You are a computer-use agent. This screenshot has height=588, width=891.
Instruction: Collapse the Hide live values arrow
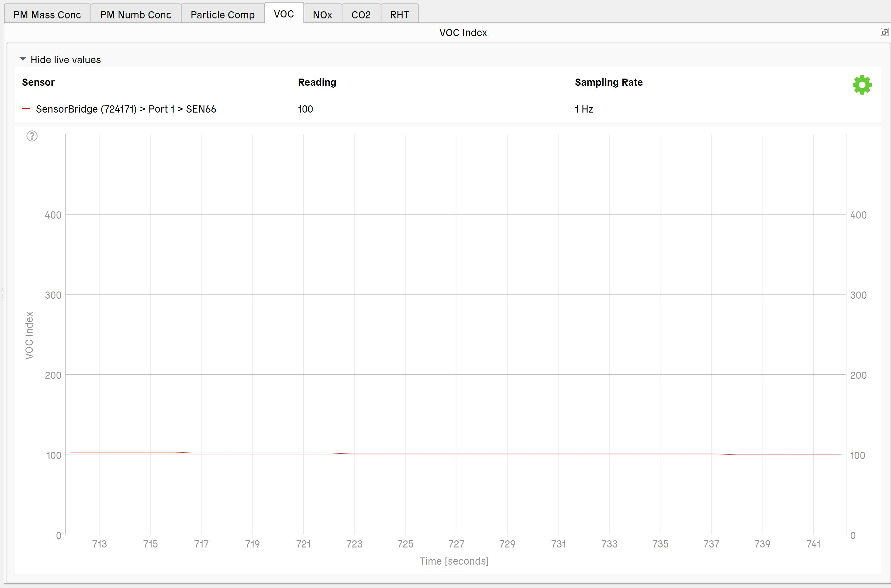click(22, 59)
